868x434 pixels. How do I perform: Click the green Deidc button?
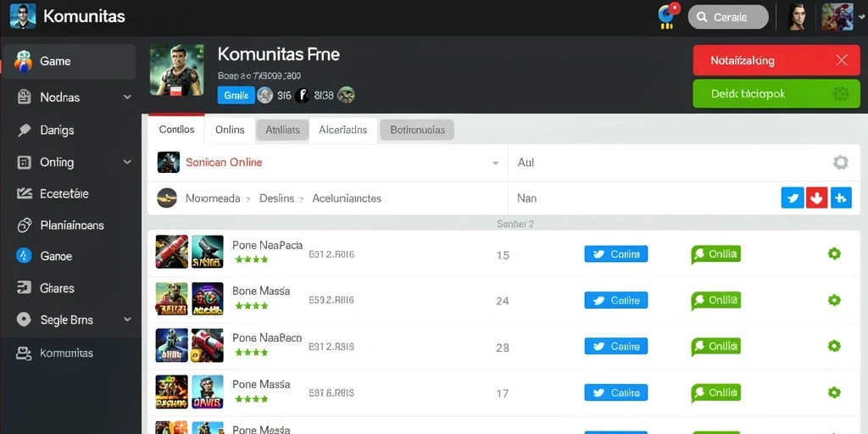(776, 93)
